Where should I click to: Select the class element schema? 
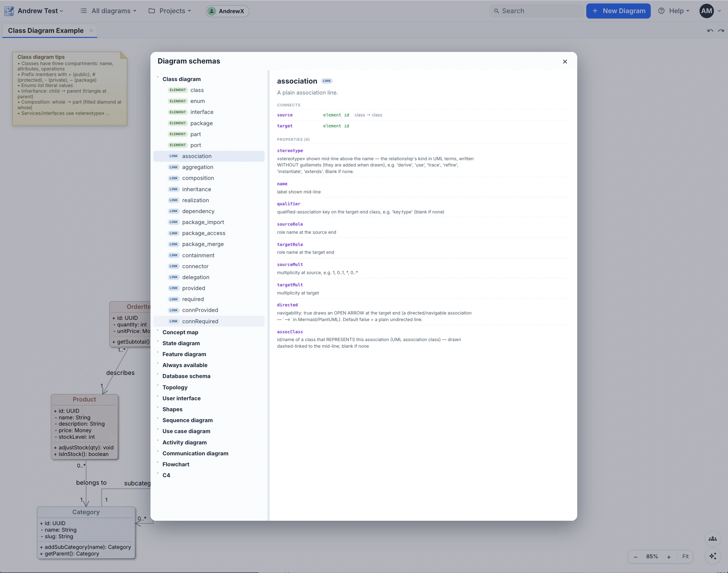click(x=209, y=90)
